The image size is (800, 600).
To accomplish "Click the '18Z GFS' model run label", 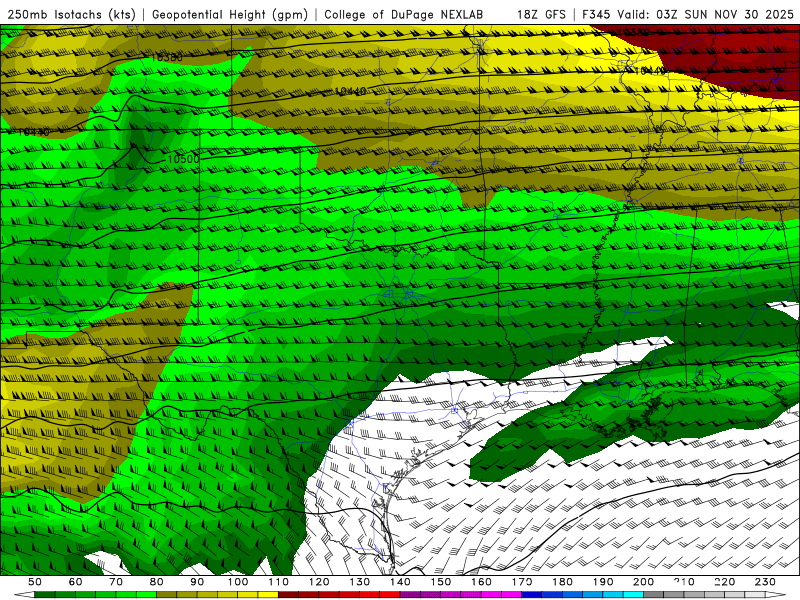I will click(541, 15).
